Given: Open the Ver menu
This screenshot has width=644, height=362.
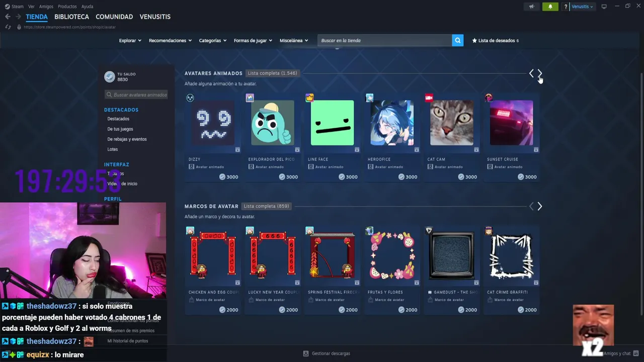Looking at the screenshot, I should coord(31,7).
